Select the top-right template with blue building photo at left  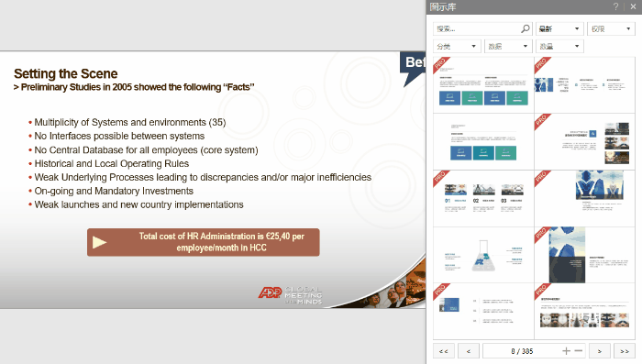point(585,85)
